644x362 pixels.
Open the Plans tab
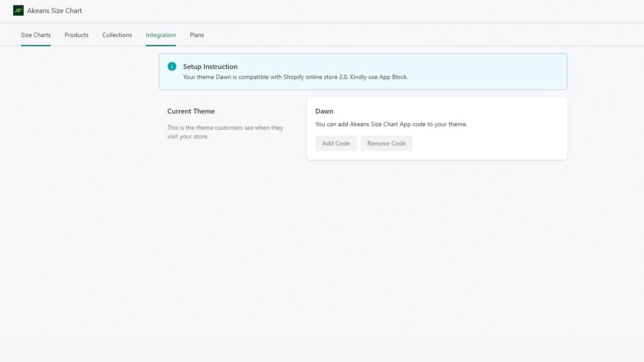(x=197, y=35)
